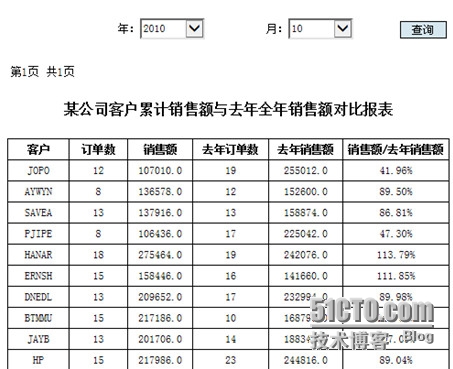Image resolution: width=453 pixels, height=369 pixels.
Task: Select the year field showing 2010
Action: tap(172, 29)
